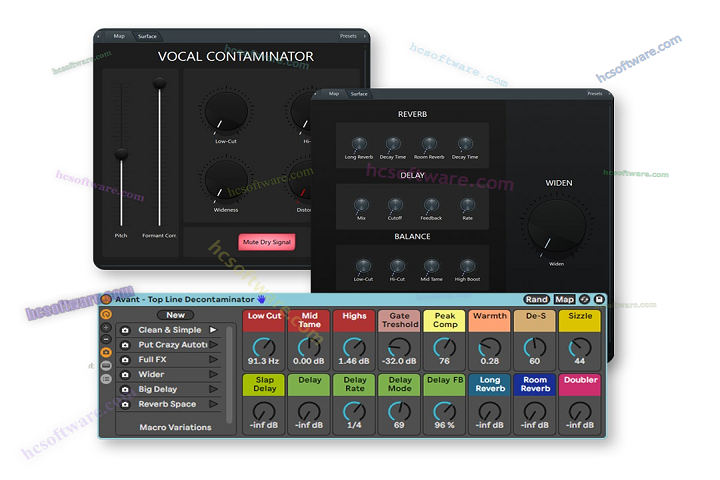
Task: Open Surface tab in the Reverb plugin window
Action: pos(359,94)
